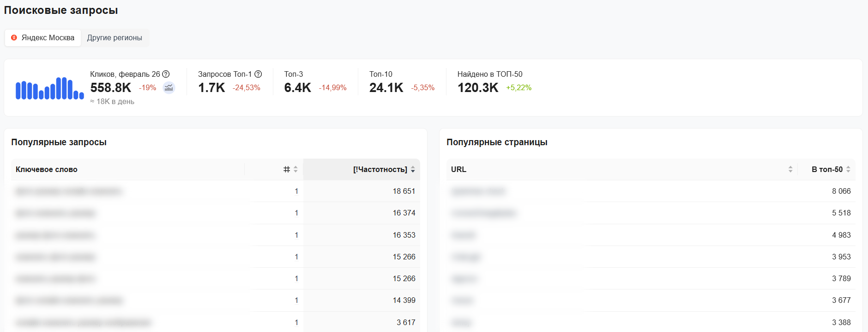Click the Топ-3 value 6.4K

(297, 88)
